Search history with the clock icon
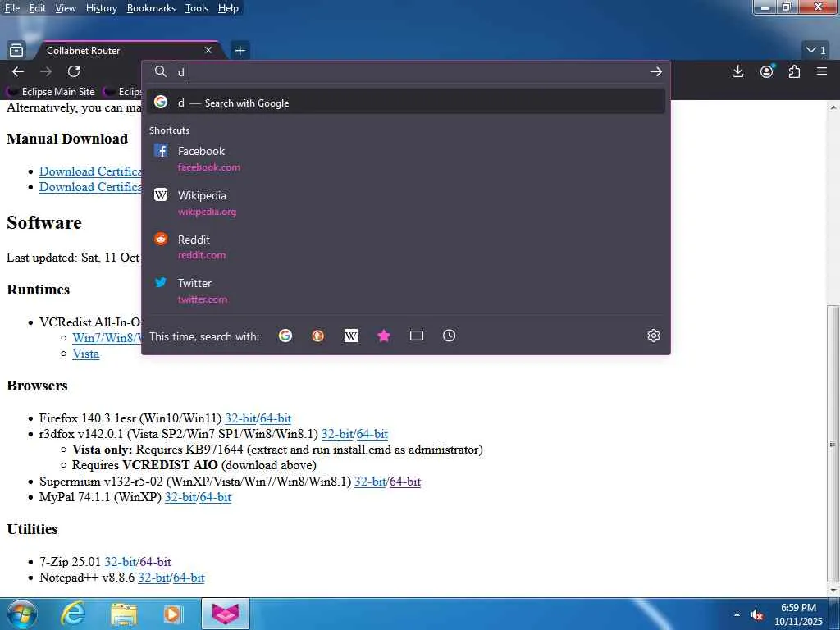The width and height of the screenshot is (840, 630). tap(450, 336)
